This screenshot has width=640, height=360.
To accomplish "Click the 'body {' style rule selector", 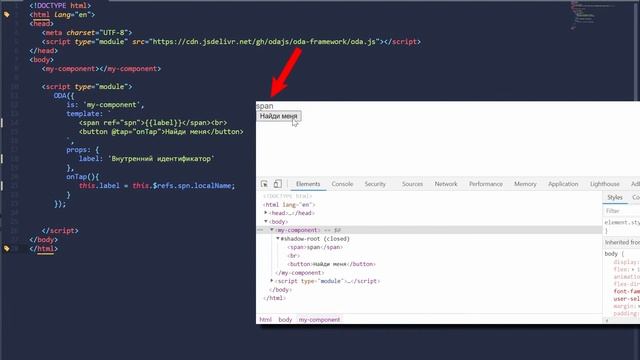I will tap(614, 254).
